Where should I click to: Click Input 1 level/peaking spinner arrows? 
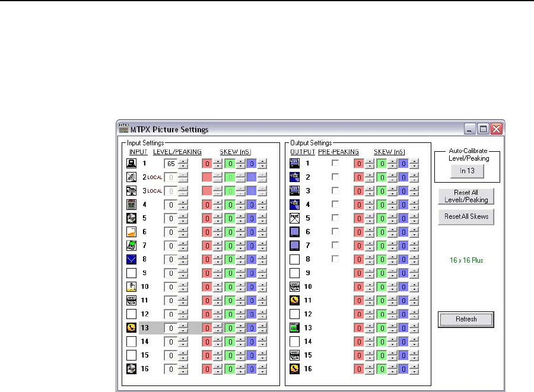click(x=183, y=164)
